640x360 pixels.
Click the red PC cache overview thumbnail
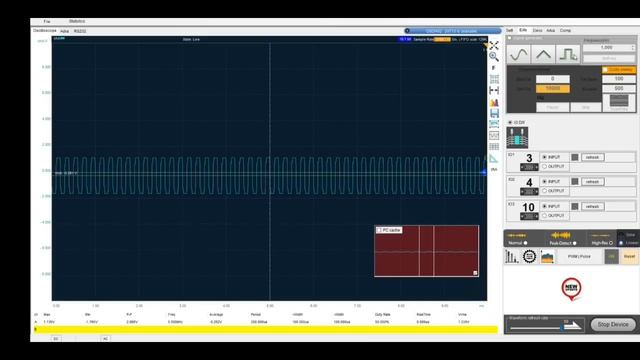[427, 251]
